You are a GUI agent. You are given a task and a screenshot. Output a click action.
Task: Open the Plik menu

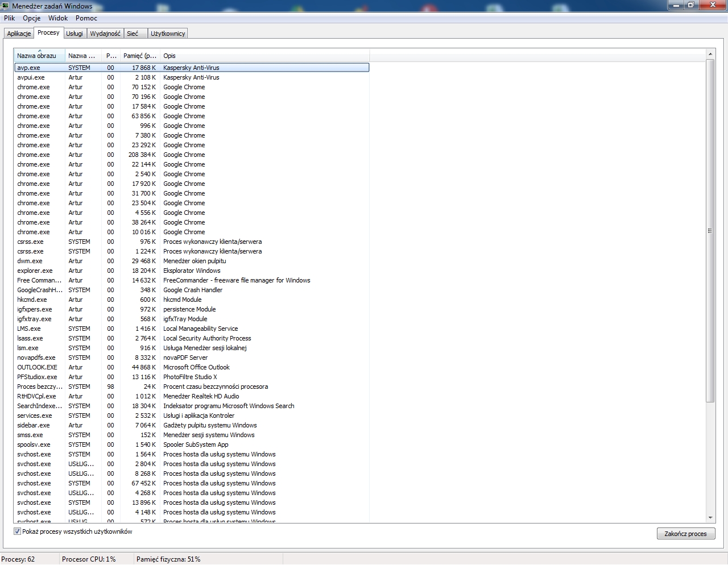[9, 18]
